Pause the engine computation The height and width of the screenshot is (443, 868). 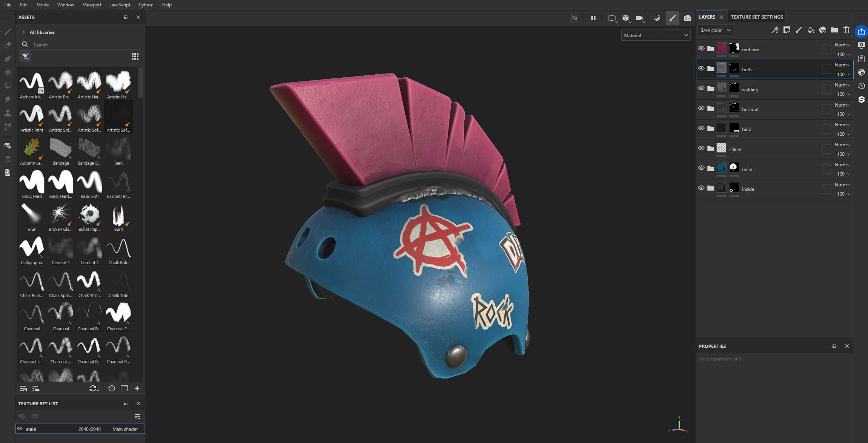point(593,18)
